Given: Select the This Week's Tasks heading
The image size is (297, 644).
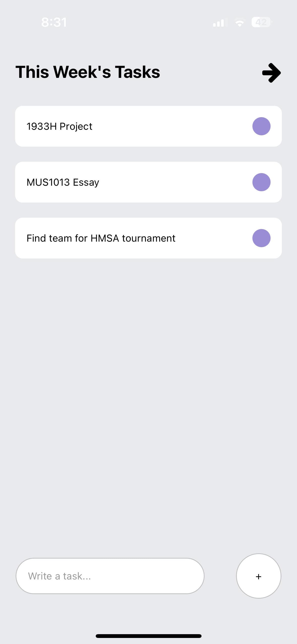Looking at the screenshot, I should (x=88, y=72).
